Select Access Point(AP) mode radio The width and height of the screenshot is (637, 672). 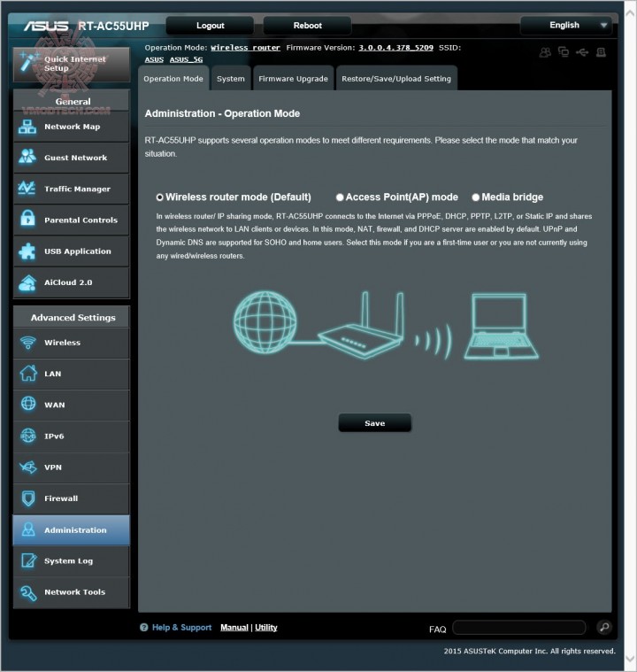coord(340,197)
